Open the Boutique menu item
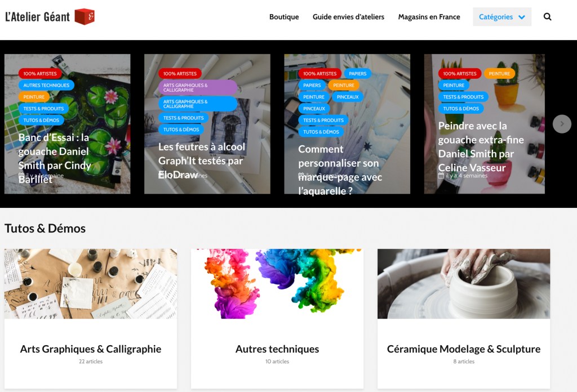The height and width of the screenshot is (392, 577). [284, 17]
